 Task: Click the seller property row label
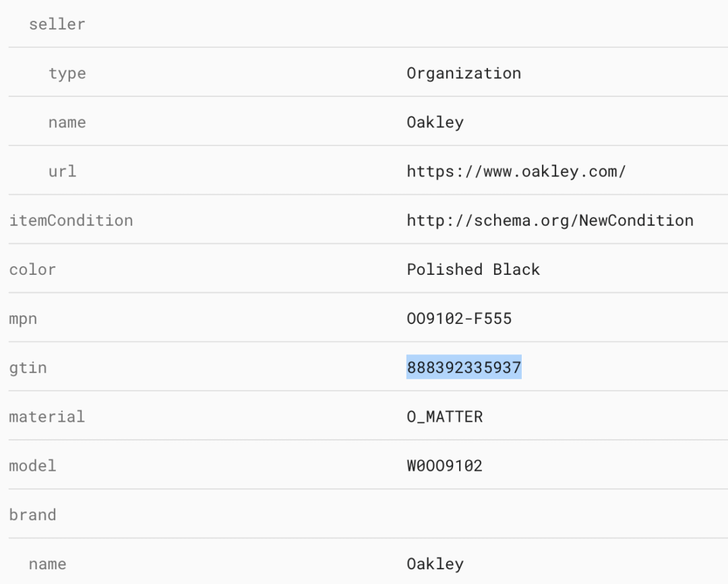(x=57, y=24)
